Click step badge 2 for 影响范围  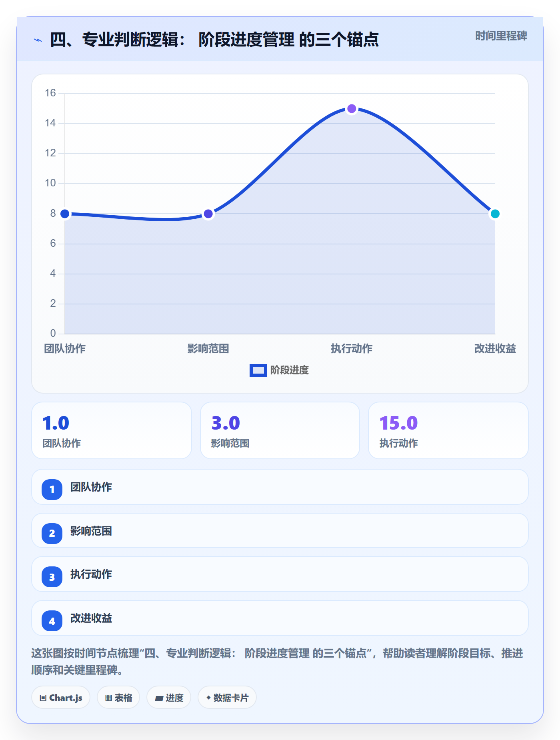(52, 533)
